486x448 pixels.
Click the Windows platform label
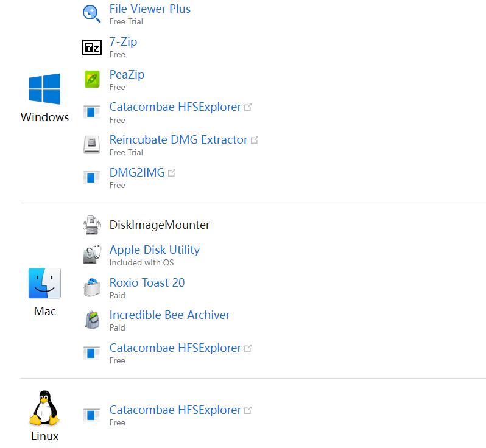[x=44, y=117]
